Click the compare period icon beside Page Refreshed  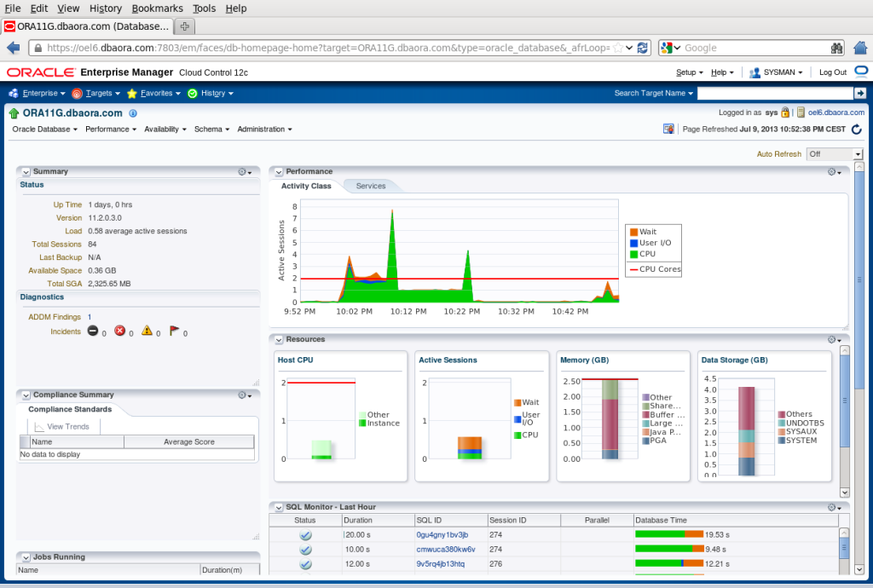tap(668, 129)
